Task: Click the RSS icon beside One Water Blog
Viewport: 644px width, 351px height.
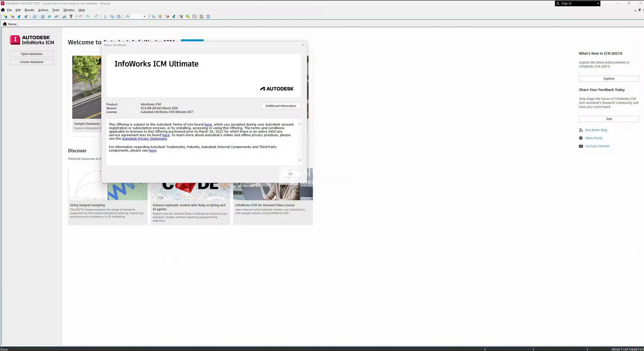Action: [581, 130]
